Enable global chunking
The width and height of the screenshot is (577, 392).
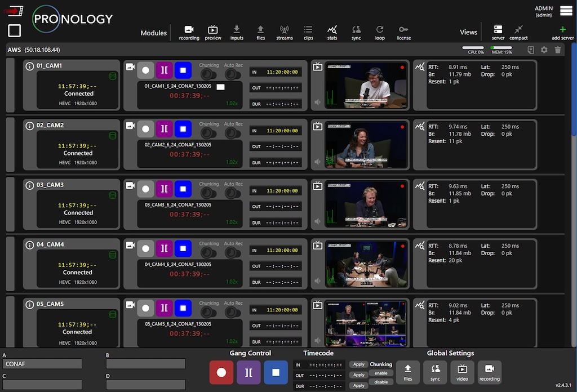381,373
